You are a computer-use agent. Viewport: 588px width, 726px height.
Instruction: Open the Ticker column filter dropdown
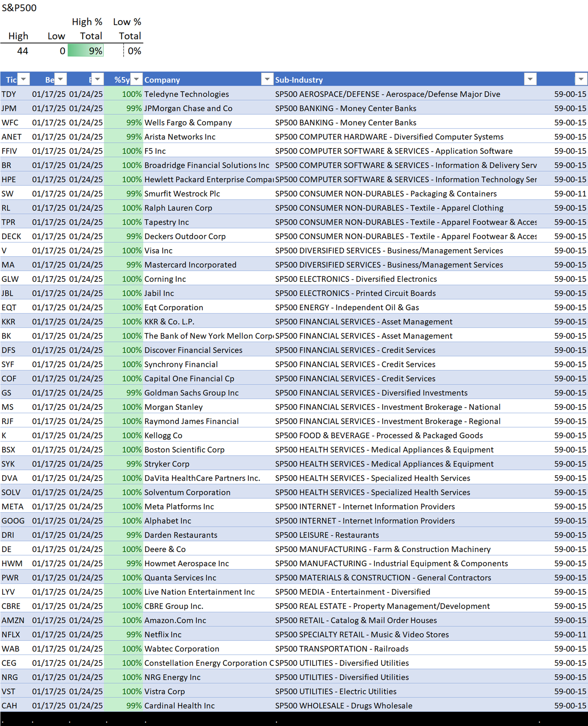coord(23,79)
